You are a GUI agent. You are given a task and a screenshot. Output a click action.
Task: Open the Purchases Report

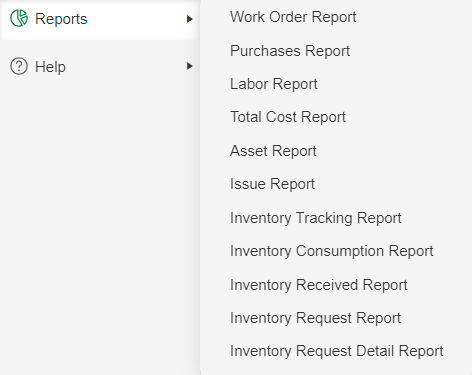(290, 51)
